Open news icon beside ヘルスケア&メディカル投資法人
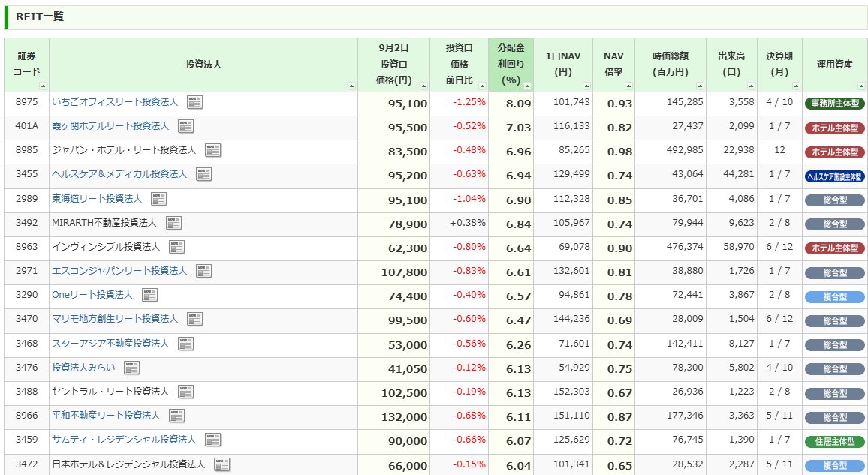 pos(203,175)
